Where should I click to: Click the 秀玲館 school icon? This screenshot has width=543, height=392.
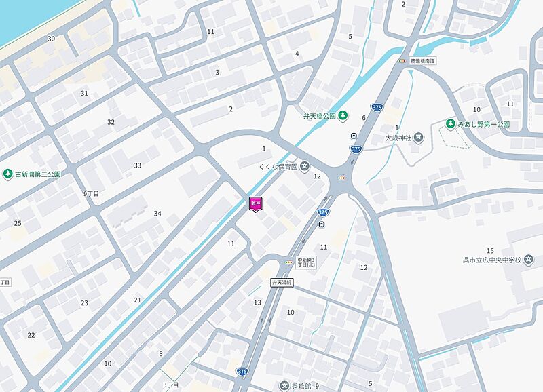(x=284, y=386)
